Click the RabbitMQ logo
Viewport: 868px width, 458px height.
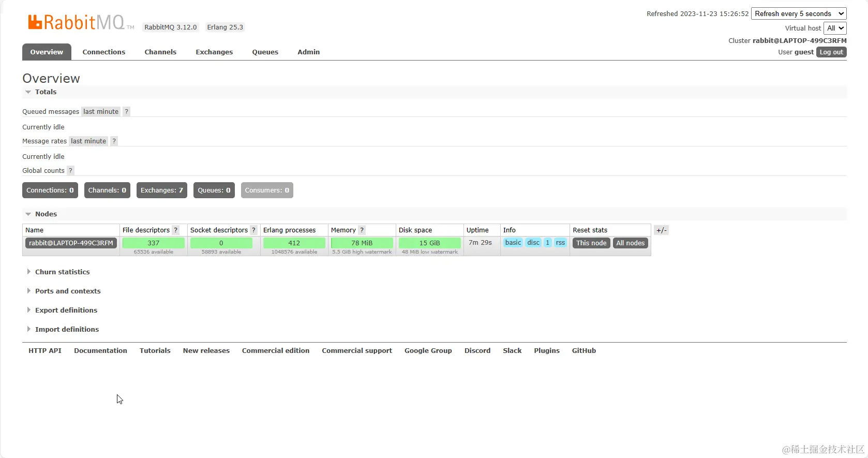81,22
